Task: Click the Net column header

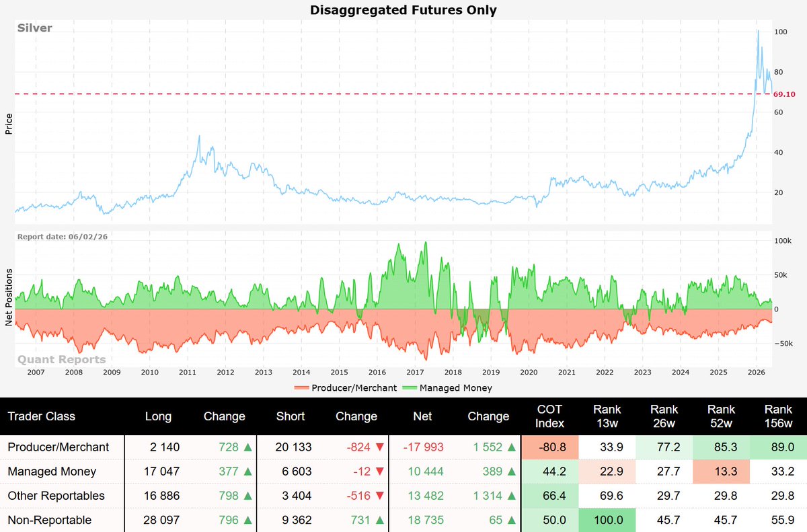Action: (423, 416)
